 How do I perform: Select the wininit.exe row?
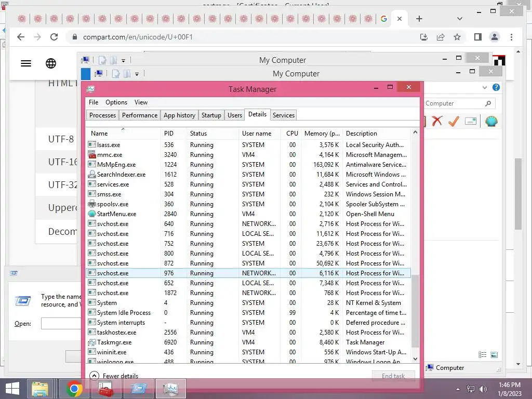click(x=248, y=352)
